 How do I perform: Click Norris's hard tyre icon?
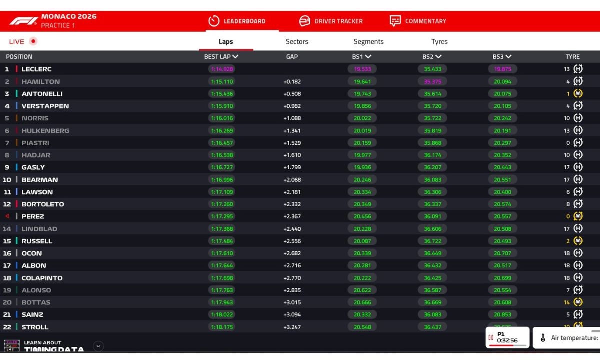coord(578,118)
